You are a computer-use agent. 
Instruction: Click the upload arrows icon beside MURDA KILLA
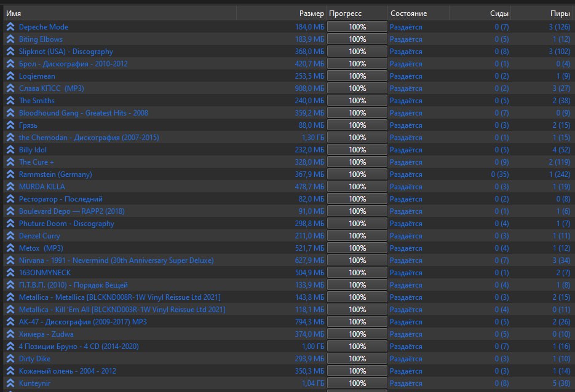click(x=10, y=187)
